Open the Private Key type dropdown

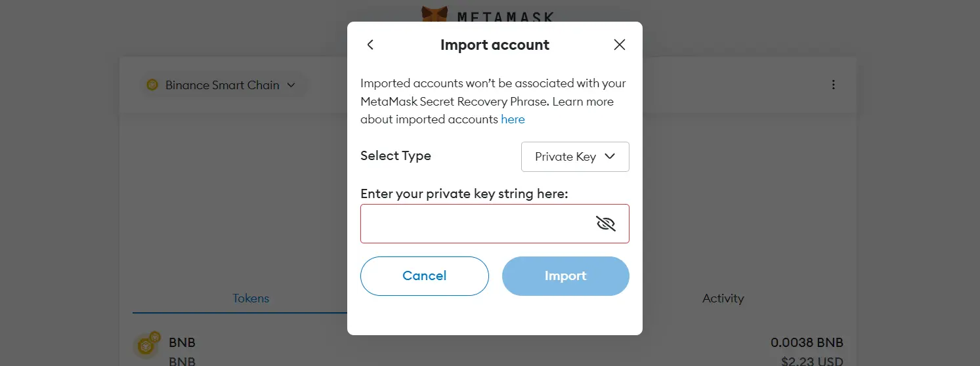pyautogui.click(x=575, y=157)
